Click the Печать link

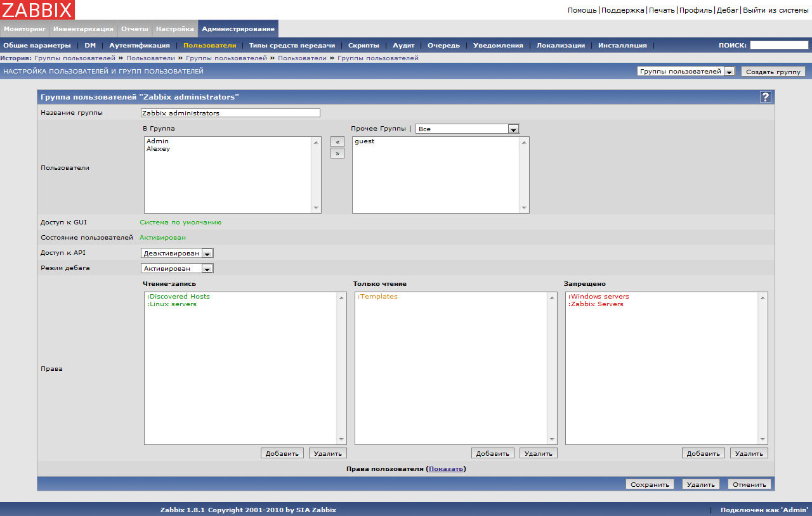click(x=662, y=10)
